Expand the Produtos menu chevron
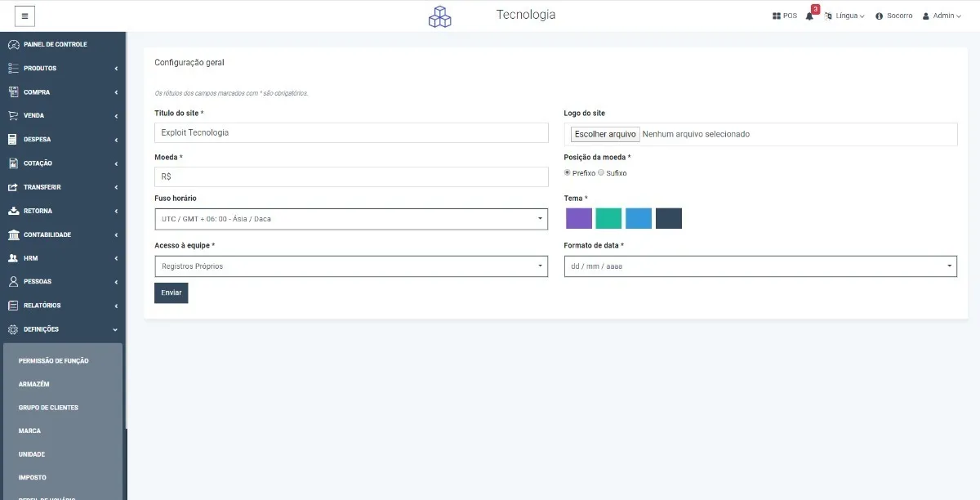This screenshot has width=980, height=500. (x=116, y=68)
